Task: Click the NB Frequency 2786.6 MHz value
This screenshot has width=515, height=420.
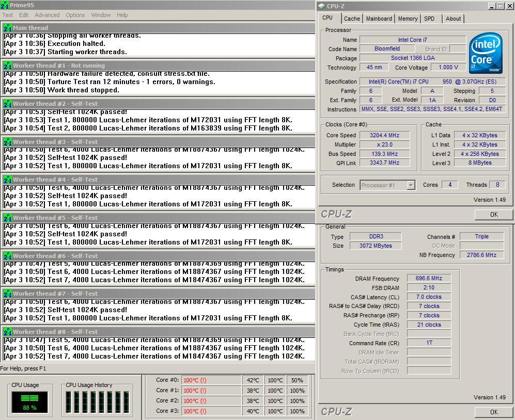Action: (481, 255)
